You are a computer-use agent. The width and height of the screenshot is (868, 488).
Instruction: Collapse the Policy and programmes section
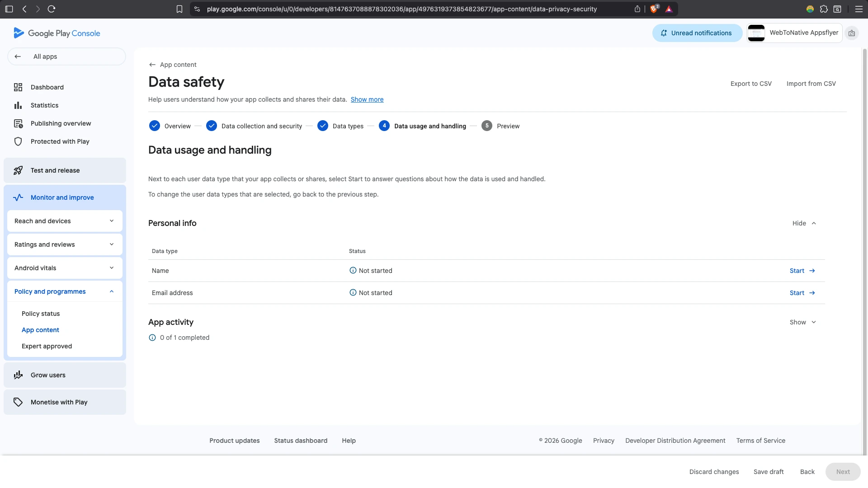pos(65,291)
